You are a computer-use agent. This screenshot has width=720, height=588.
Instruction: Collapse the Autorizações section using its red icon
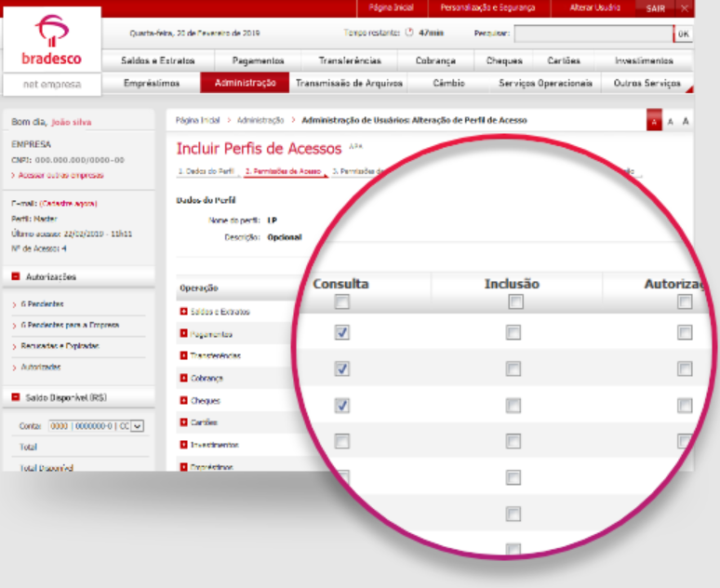coord(16,276)
